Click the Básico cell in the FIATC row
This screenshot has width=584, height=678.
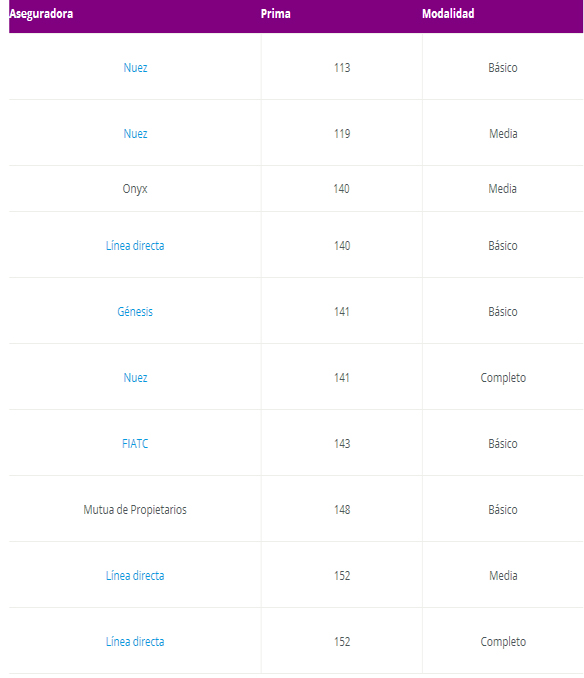tap(503, 444)
